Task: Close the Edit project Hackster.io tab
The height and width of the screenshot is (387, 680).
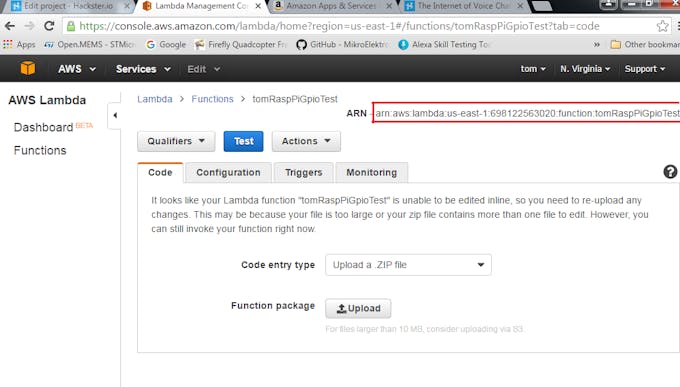Action: (x=127, y=6)
